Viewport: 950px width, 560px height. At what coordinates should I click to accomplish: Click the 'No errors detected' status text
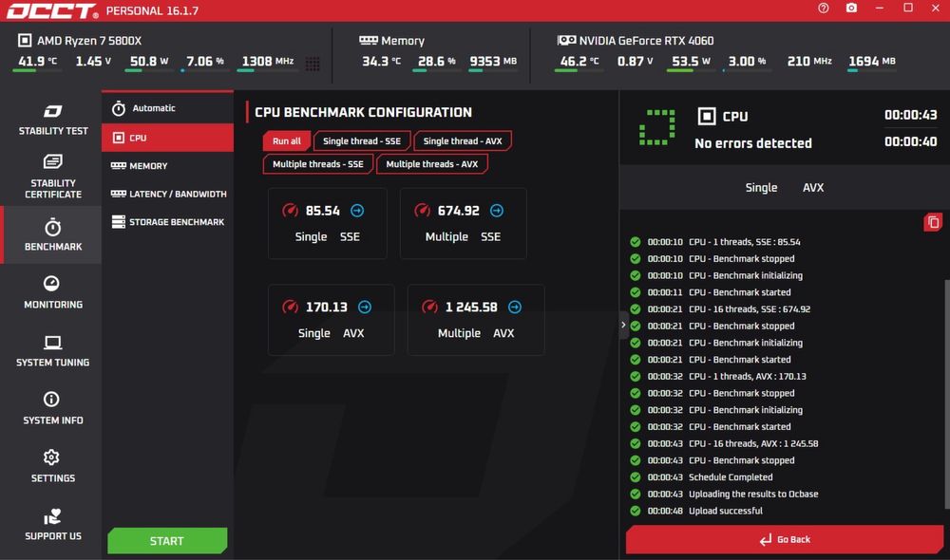tap(753, 143)
